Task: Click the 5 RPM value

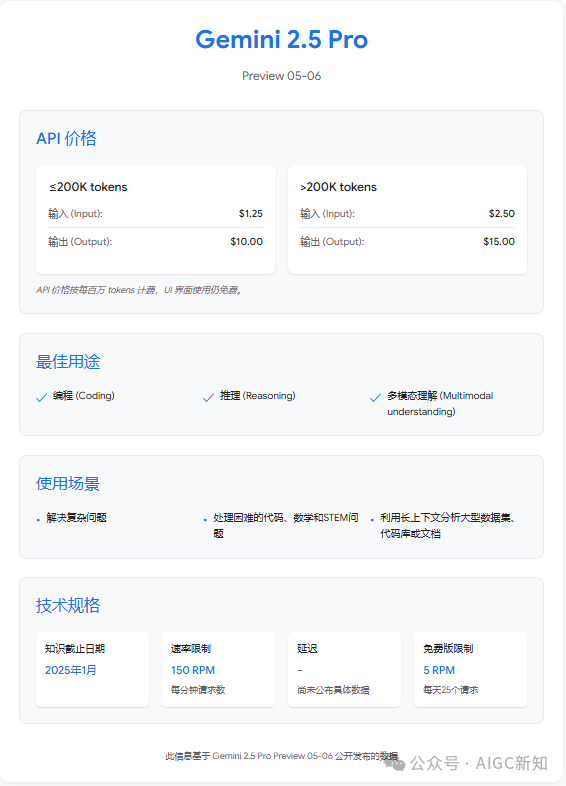Action: [x=439, y=670]
